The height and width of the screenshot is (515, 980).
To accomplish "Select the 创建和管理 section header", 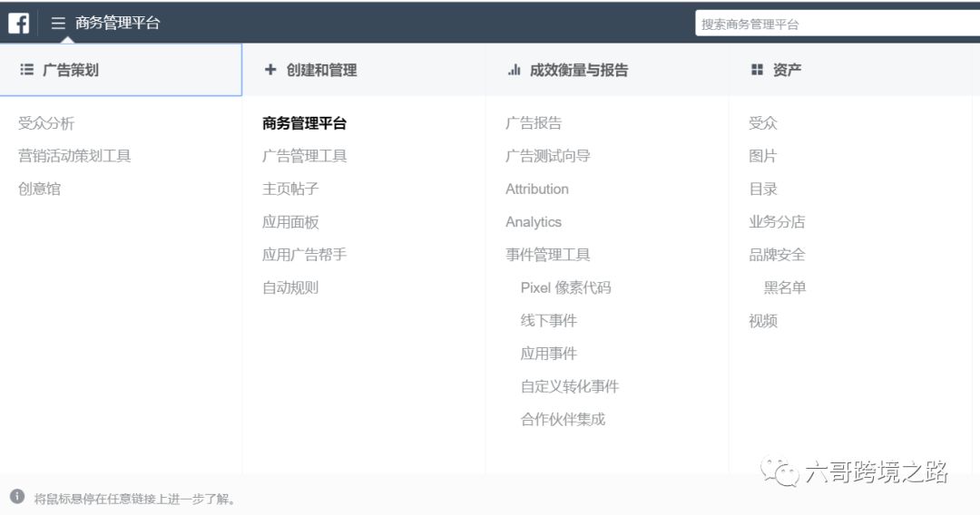I will coord(365,69).
